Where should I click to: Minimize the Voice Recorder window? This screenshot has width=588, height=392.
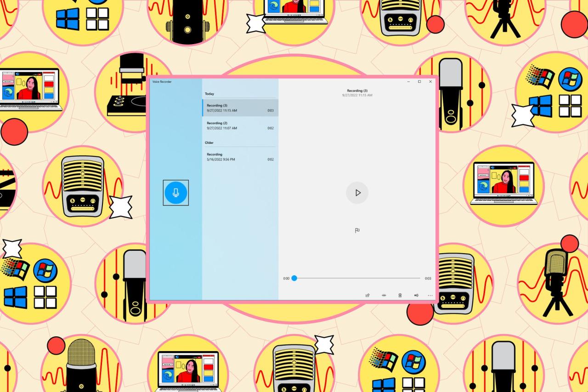408,81
